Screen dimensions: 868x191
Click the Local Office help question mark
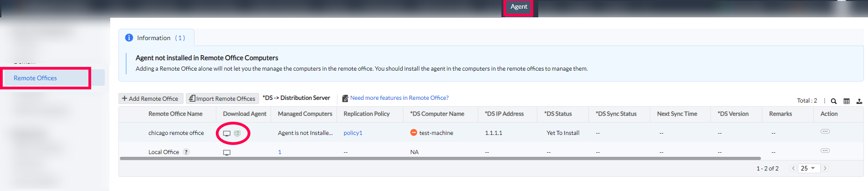click(x=186, y=152)
